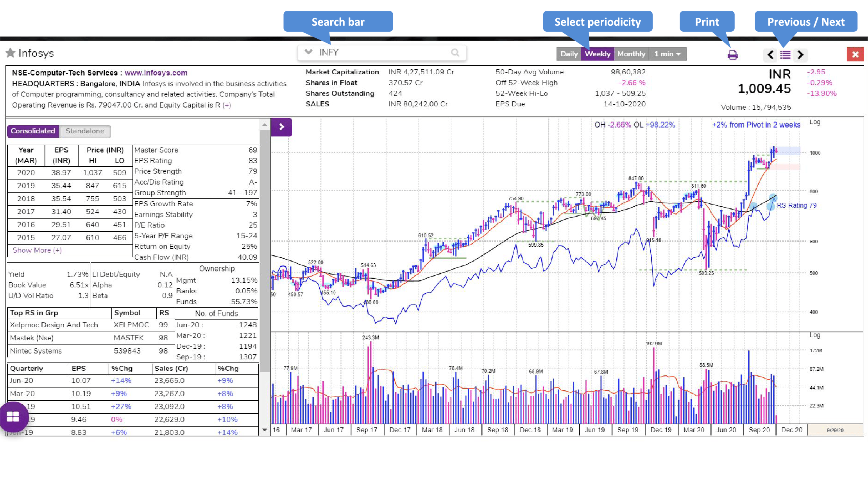
Task: Click the Mar-20 quarterly EPS 10.19
Action: [81, 394]
